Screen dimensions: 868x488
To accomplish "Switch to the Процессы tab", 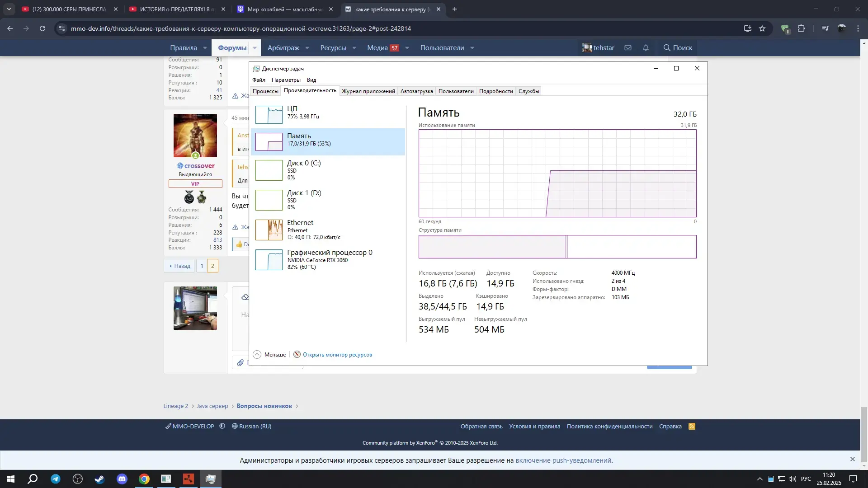I will [x=265, y=91].
